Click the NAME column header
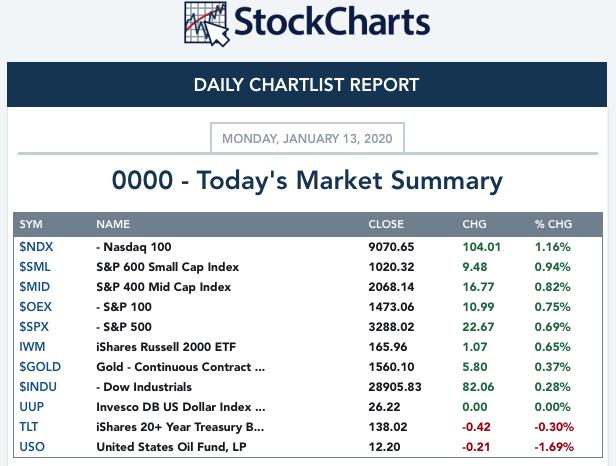The height and width of the screenshot is (466, 616). (113, 224)
